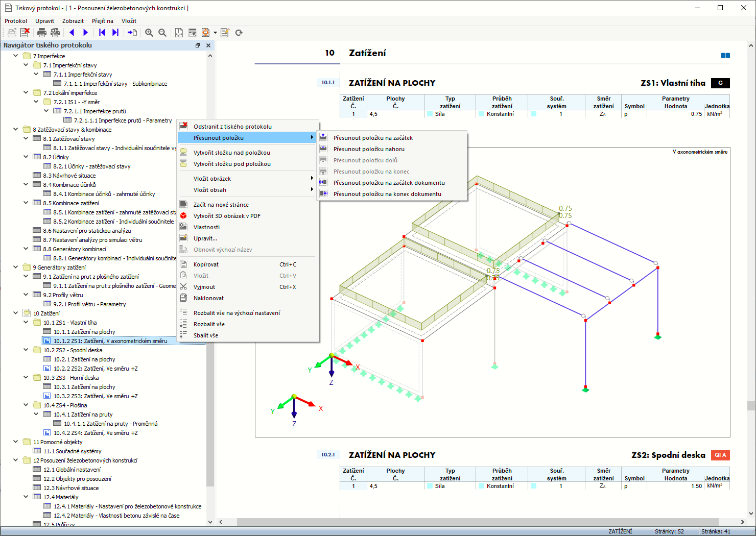Open the Zobrazit menu
This screenshot has width=756, height=536.
point(73,21)
